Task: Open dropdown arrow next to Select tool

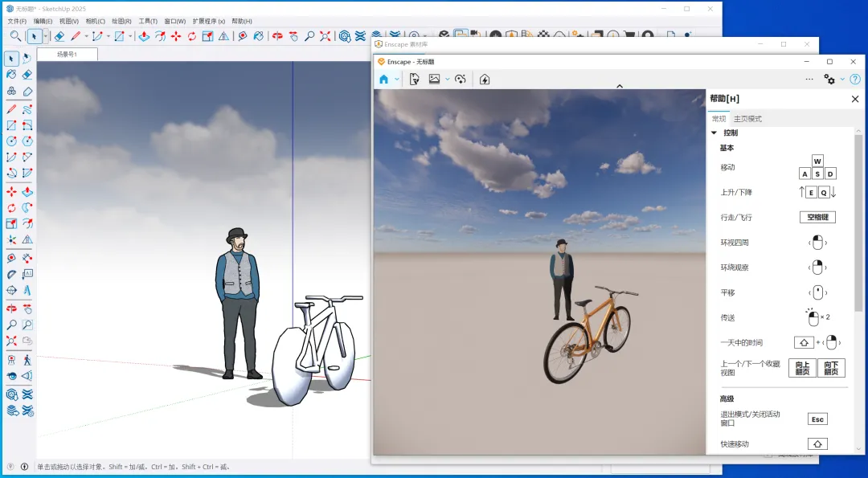Action: [45, 36]
